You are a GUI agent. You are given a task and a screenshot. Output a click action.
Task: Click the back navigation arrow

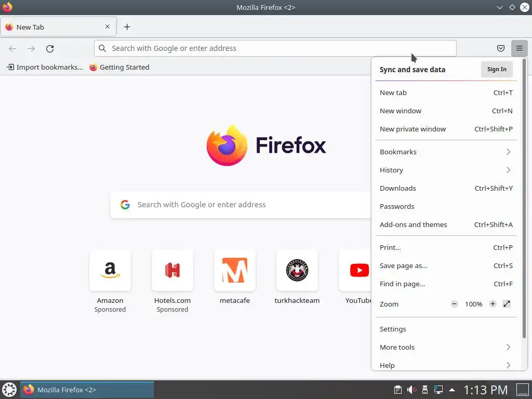[x=12, y=48]
